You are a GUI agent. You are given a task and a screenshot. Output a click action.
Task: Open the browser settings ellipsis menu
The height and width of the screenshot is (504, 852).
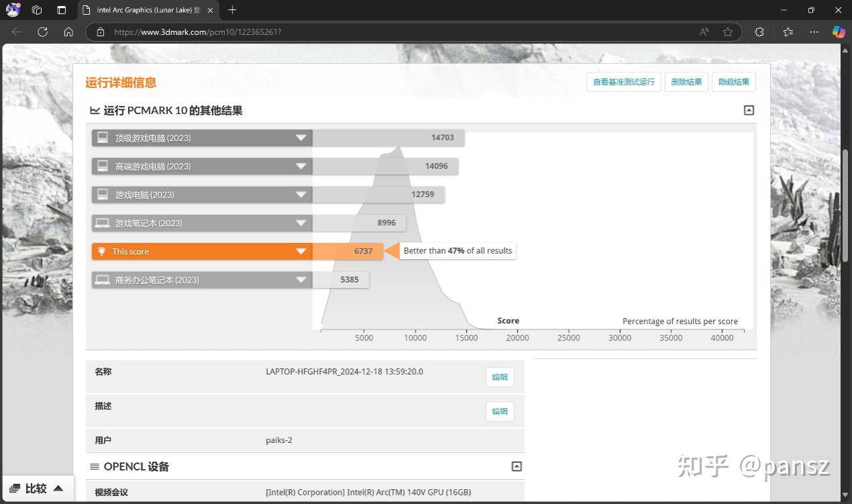(814, 32)
